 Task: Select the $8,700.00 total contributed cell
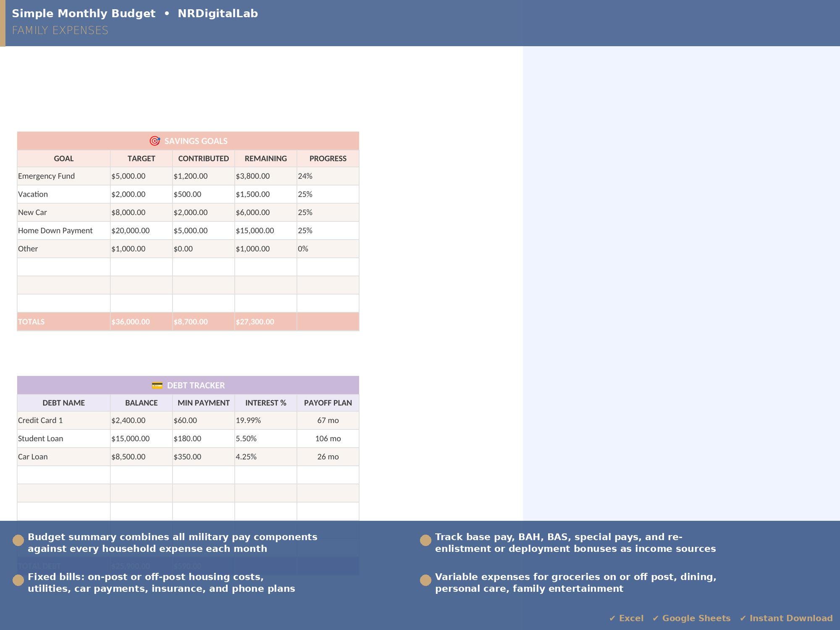[204, 322]
